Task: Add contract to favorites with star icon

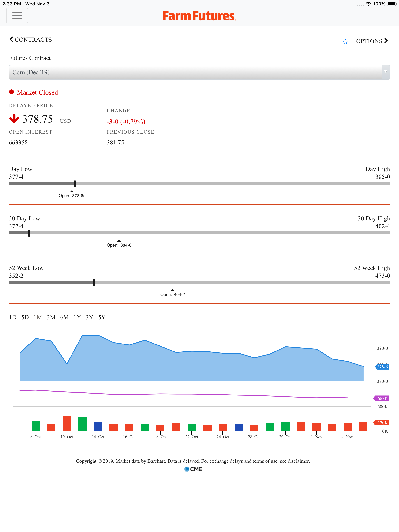Action: [345, 42]
